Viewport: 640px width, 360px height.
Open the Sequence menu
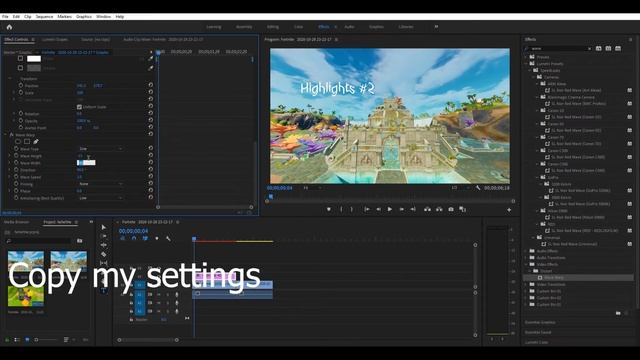44,17
